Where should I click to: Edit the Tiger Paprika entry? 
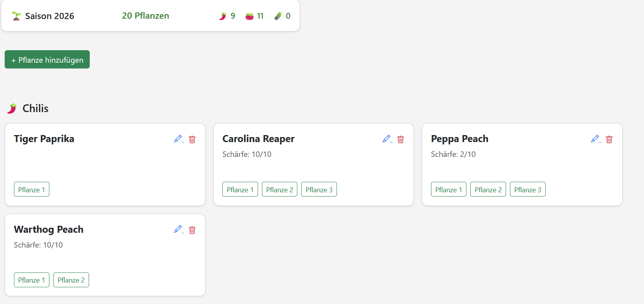click(178, 139)
